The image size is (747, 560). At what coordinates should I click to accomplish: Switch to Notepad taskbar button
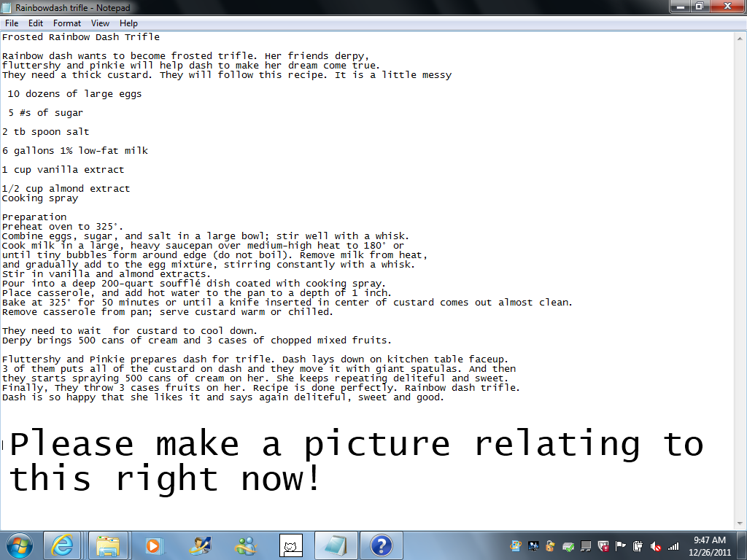336,545
